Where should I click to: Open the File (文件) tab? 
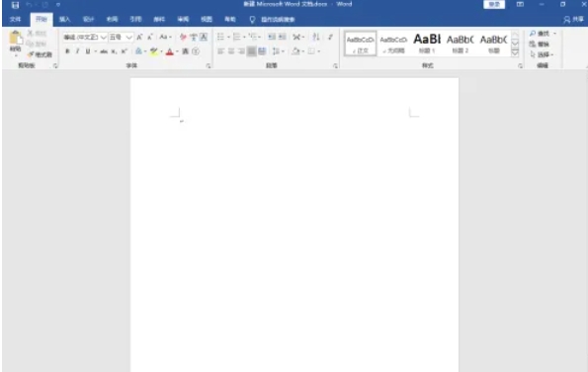[x=15, y=19]
